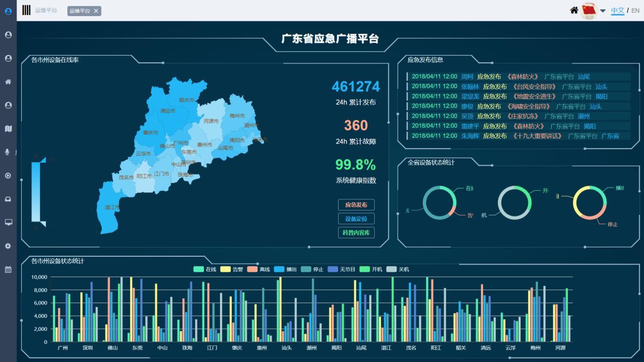Select the microphone broadcast icon in sidebar
The height and width of the screenshot is (362, 644).
pos(7,152)
